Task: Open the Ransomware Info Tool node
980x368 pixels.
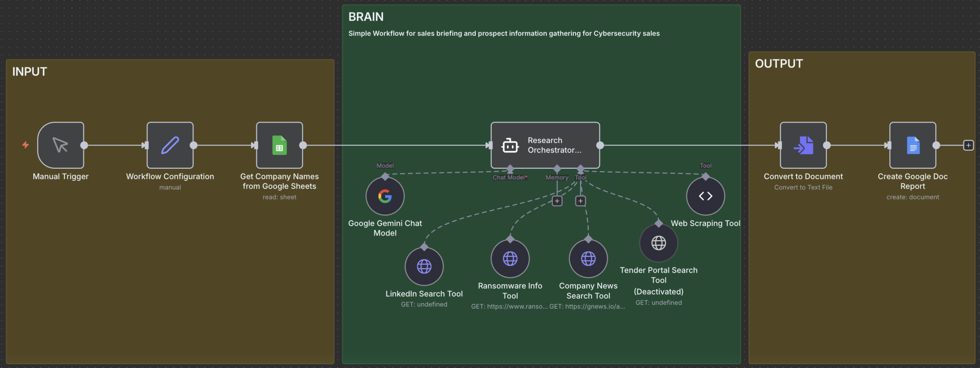Action: tap(510, 259)
